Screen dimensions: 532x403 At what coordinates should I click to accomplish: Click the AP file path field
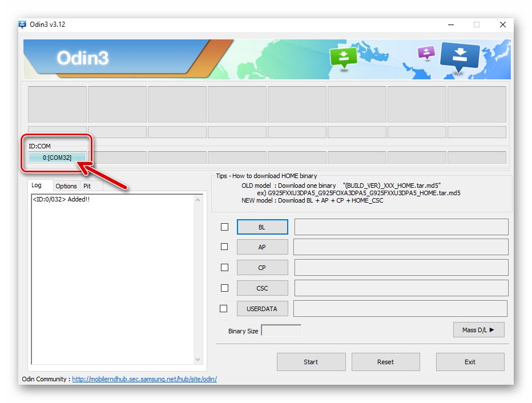click(x=401, y=247)
